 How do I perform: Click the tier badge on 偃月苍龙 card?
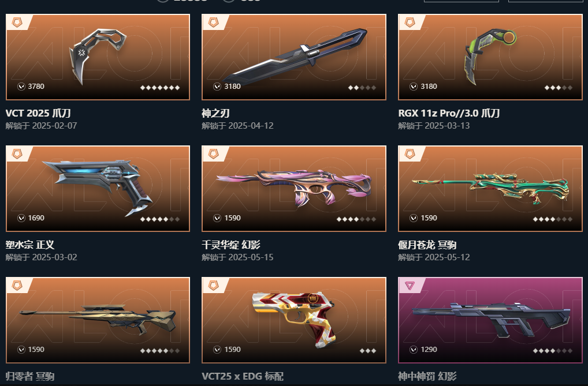pos(410,153)
